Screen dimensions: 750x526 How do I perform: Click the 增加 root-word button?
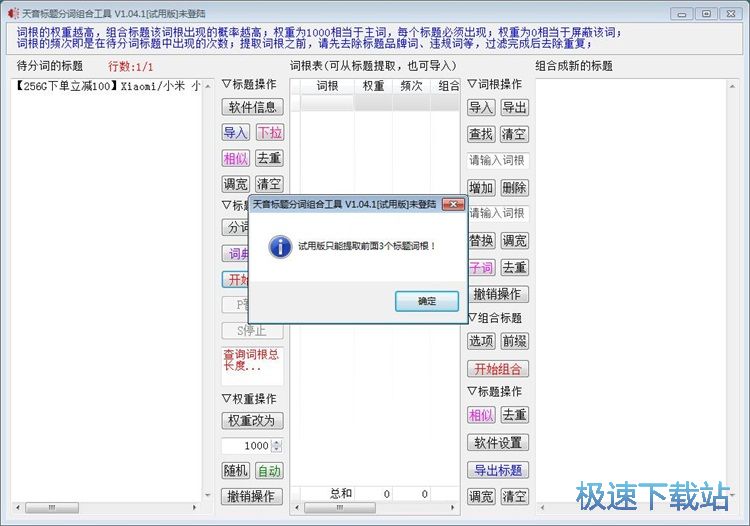481,187
